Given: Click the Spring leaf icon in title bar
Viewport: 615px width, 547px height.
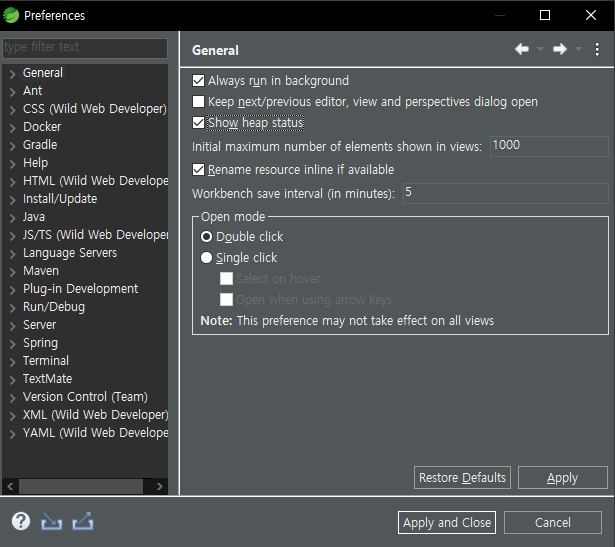Looking at the screenshot, I should (11, 15).
